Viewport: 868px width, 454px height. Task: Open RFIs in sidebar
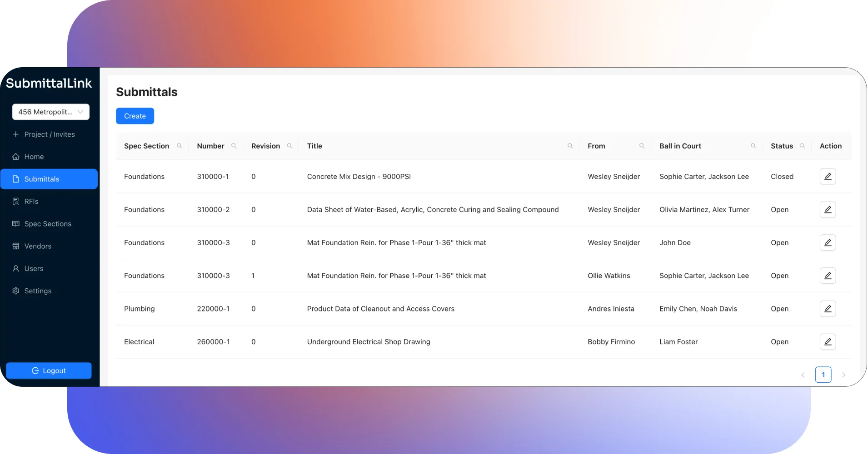point(49,202)
